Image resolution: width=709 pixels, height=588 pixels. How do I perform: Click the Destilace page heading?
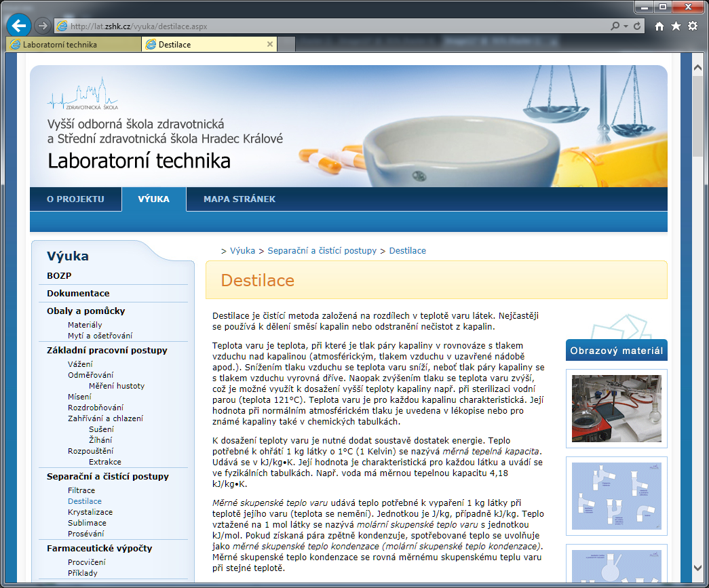pos(258,280)
